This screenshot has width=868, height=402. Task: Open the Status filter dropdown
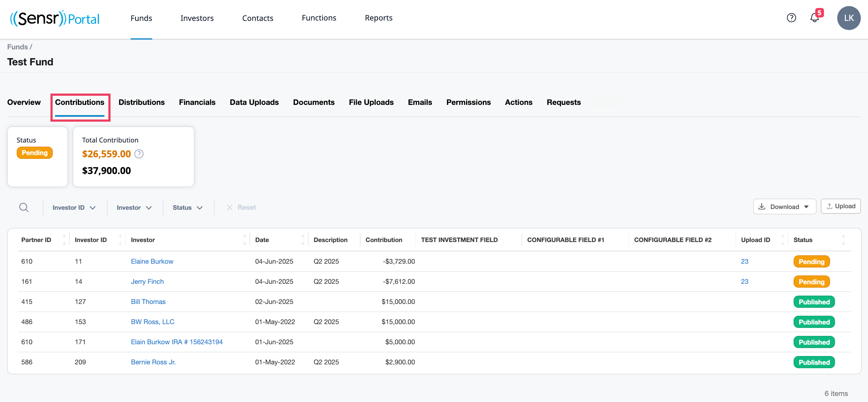tap(187, 207)
